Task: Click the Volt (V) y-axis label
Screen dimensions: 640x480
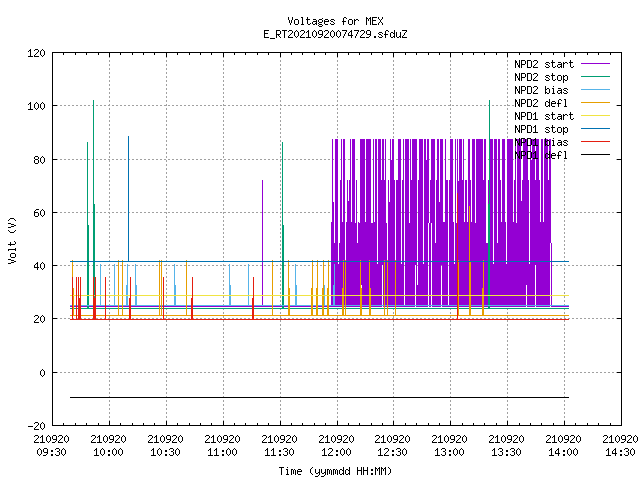Action: point(12,240)
